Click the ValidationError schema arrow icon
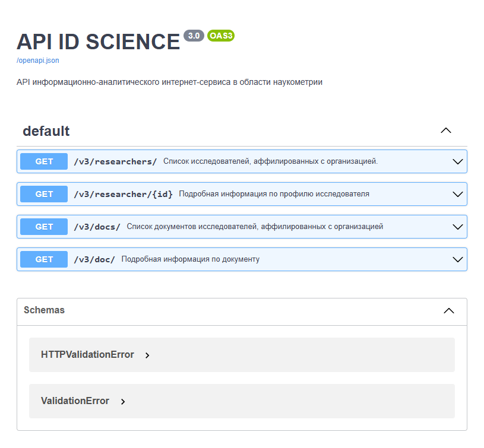Screen dimensions: 484x448 click(122, 401)
